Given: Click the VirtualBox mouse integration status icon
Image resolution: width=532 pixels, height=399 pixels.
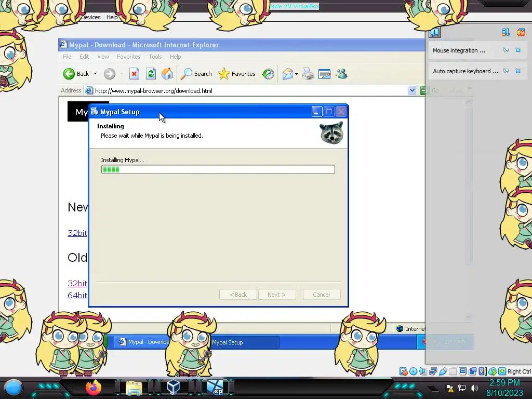Looking at the screenshot, I should [x=493, y=371].
